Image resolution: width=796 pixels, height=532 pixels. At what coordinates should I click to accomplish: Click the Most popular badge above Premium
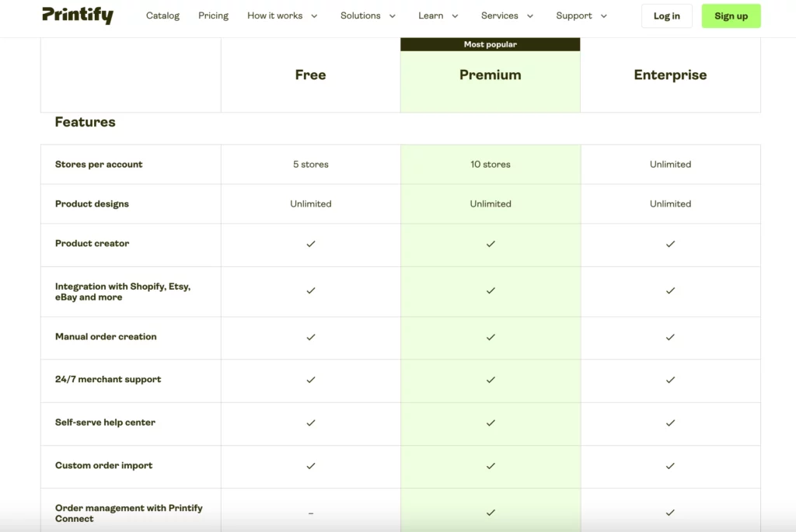[x=490, y=44]
